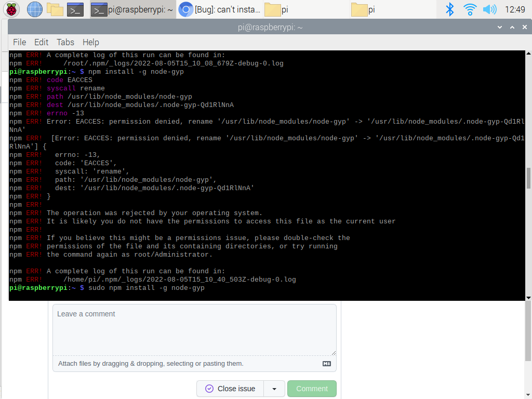The image size is (532, 399).
Task: Click the Markdown supported icon
Action: pos(326,364)
